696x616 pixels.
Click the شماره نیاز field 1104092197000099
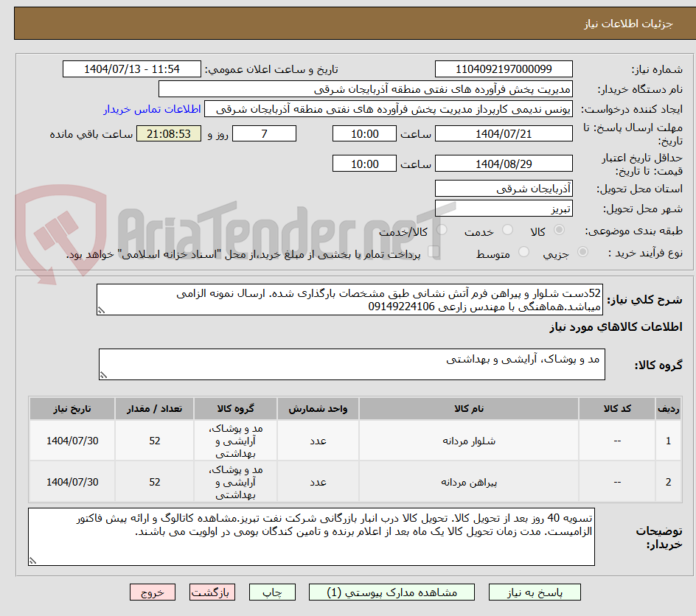504,69
